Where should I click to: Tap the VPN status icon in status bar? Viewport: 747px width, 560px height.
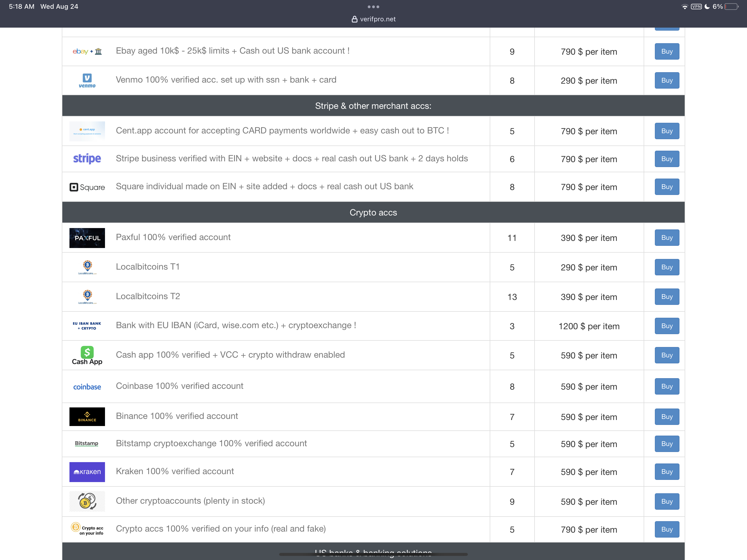696,6
